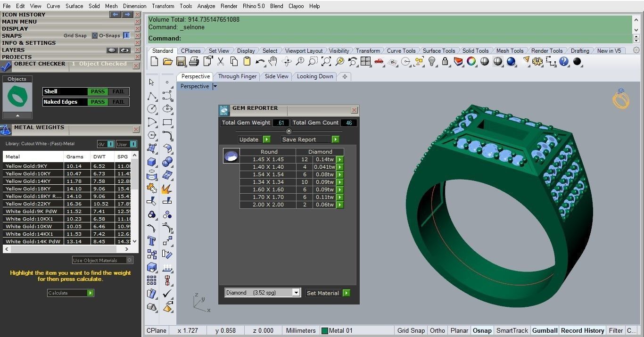Viewport: 644px width, 337px height.
Task: Click the Icon History back arrow
Action: click(x=116, y=15)
